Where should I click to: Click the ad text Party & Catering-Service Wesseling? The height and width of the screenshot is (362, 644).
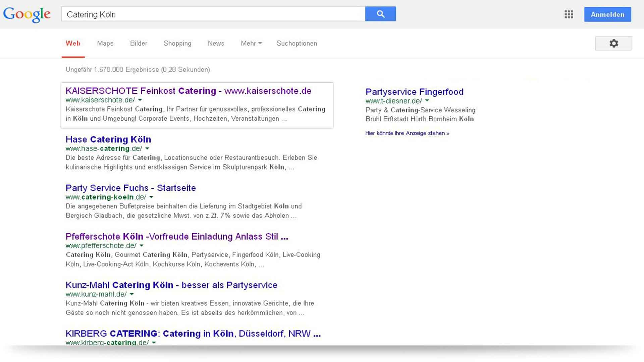click(x=420, y=114)
